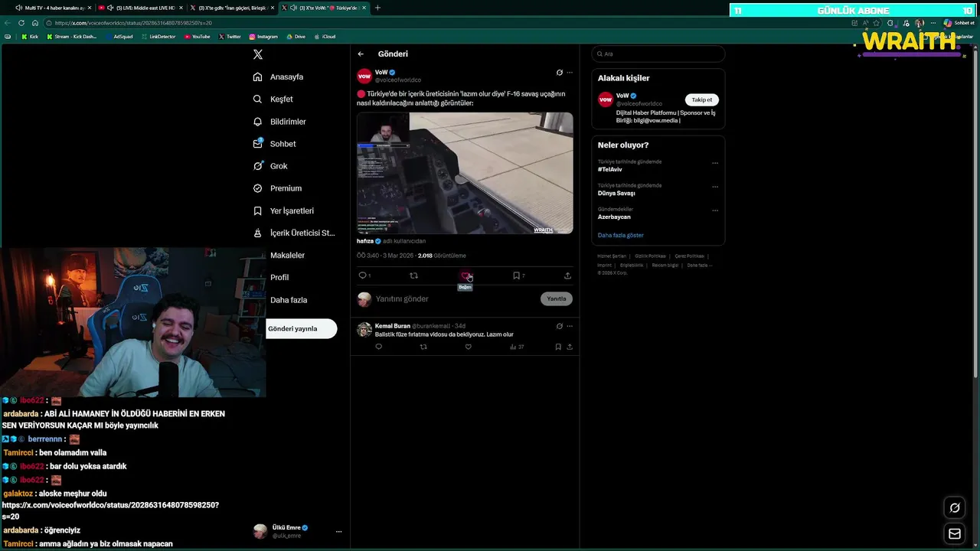This screenshot has height=551, width=980.
Task: Open the LinkDetector bookmark
Action: click(159, 37)
